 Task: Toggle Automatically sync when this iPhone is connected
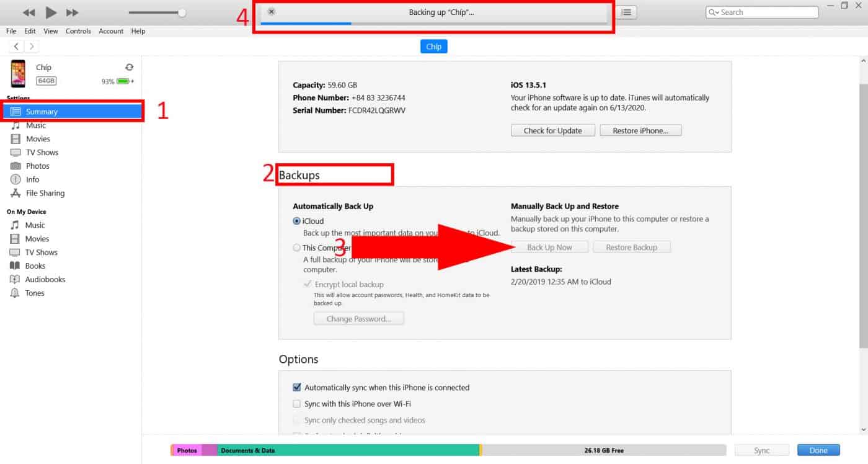[297, 388]
